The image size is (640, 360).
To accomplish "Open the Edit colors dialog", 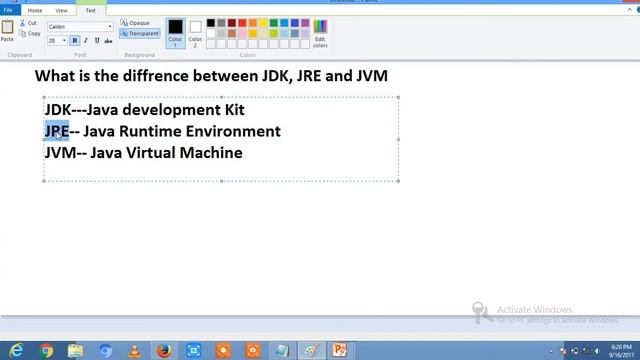I will (320, 33).
